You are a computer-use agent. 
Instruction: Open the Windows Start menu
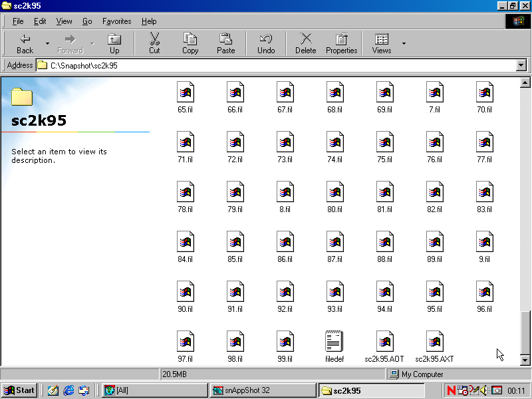pos(19,390)
